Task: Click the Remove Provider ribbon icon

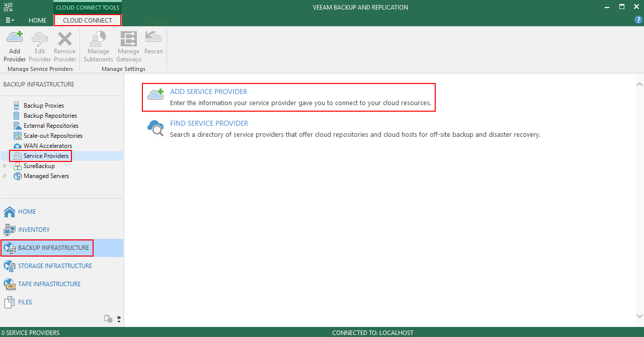Action: (65, 39)
